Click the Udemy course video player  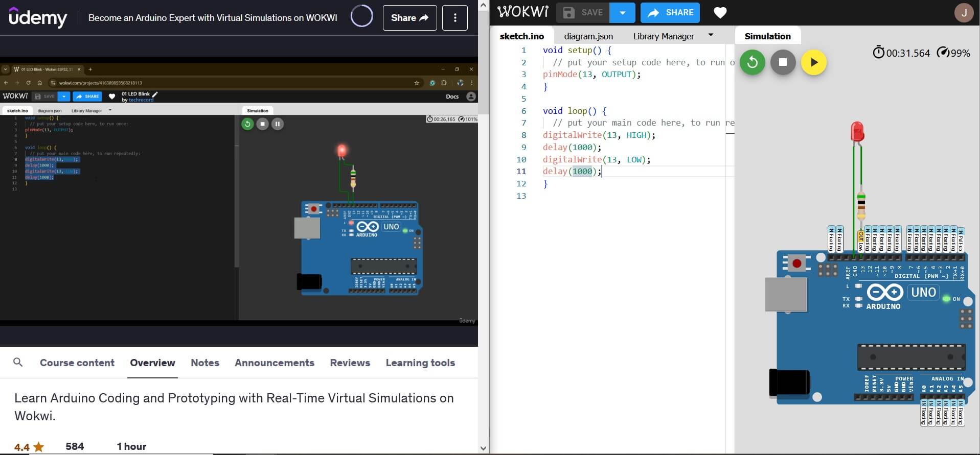(239, 191)
